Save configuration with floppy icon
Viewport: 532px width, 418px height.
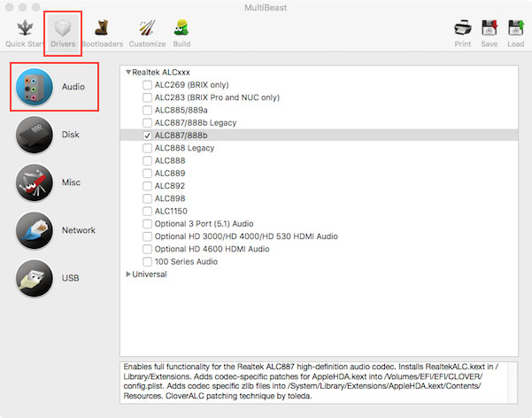click(490, 27)
